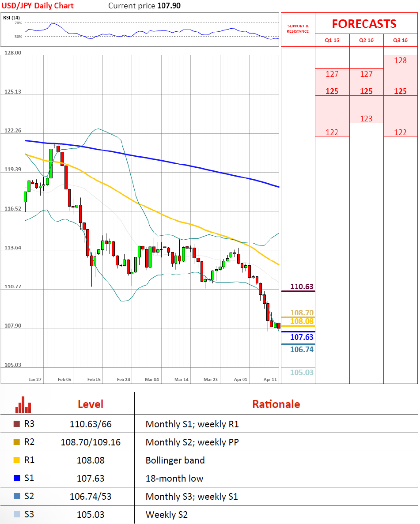Click the Bollinger band rationale

click(x=175, y=460)
